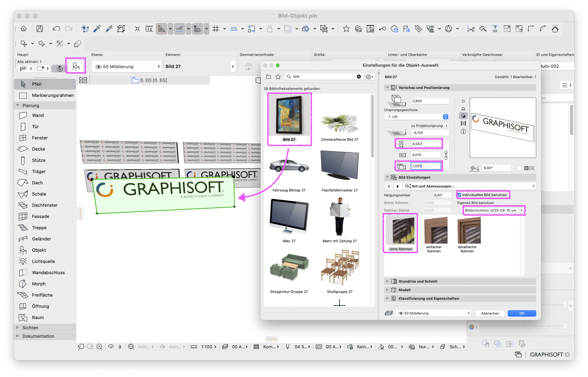Click the Home icon in the toolbar
This screenshot has height=377, width=588.
point(23,29)
